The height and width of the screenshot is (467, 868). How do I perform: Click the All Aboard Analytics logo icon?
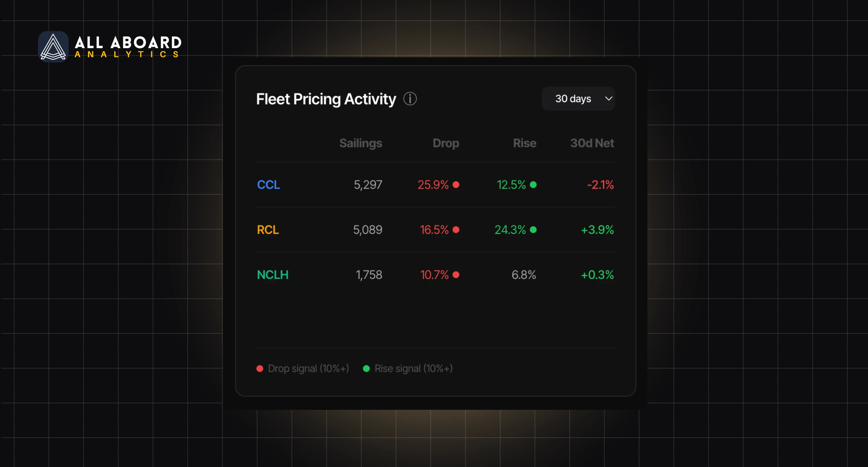[53, 47]
